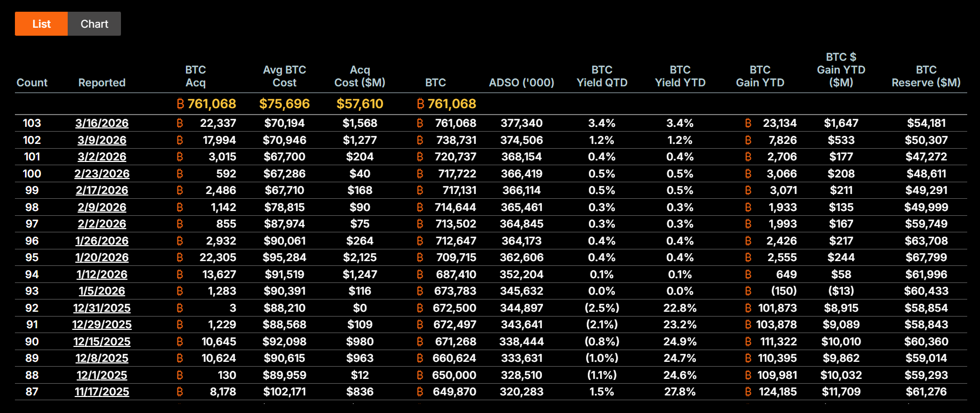
Task: Click Bitcoin icon next to 22,337 BTC Acq
Action: click(x=180, y=123)
